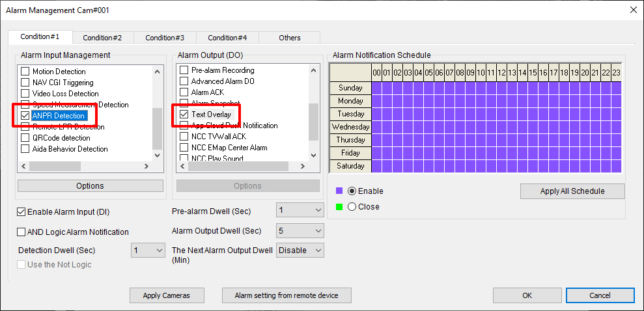Switch to the Condition#2 tab
Image resolution: width=644 pixels, height=311 pixels.
[x=102, y=38]
